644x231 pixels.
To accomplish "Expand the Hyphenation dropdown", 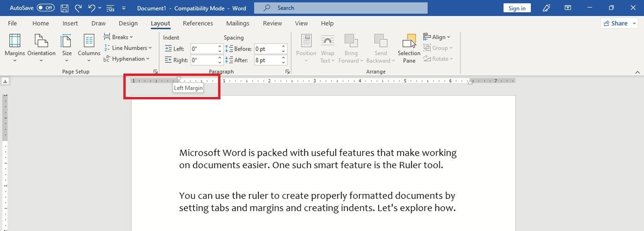I will point(127,59).
